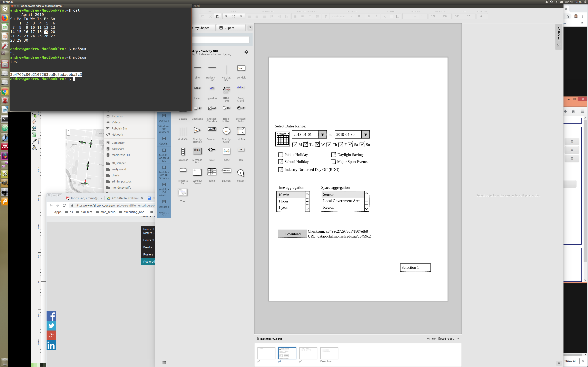Choose the Table shape stencil
This screenshot has width=588, height=367.
pos(212,172)
